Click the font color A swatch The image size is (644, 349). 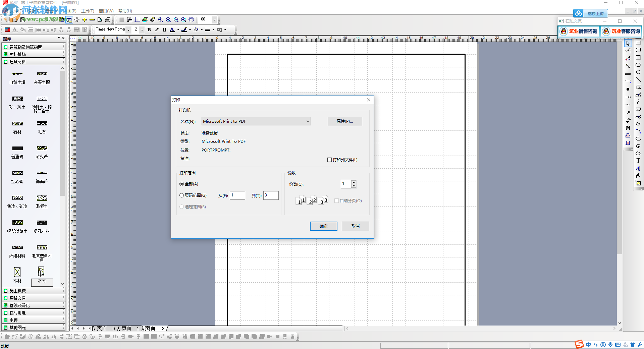click(172, 30)
